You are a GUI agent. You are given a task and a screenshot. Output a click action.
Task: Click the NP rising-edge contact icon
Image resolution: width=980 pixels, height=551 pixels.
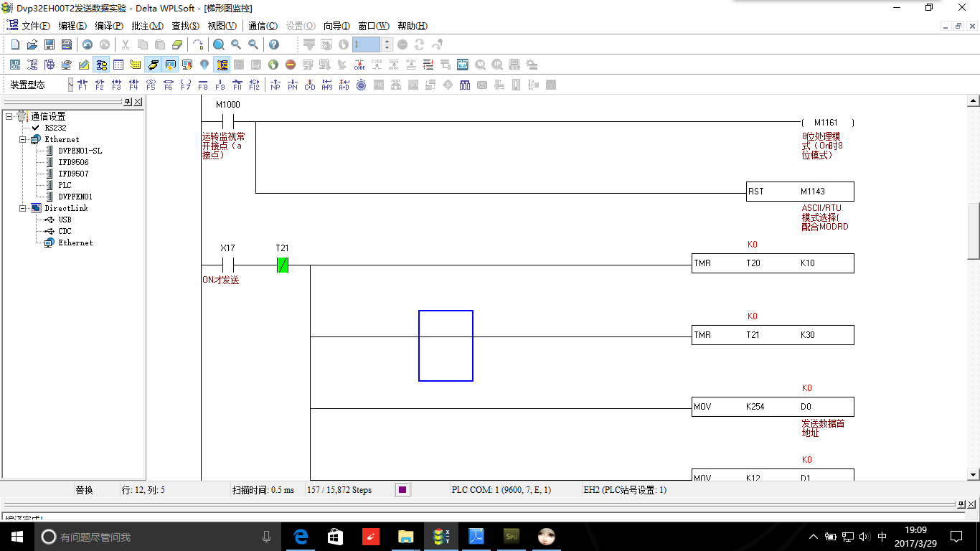[x=275, y=85]
